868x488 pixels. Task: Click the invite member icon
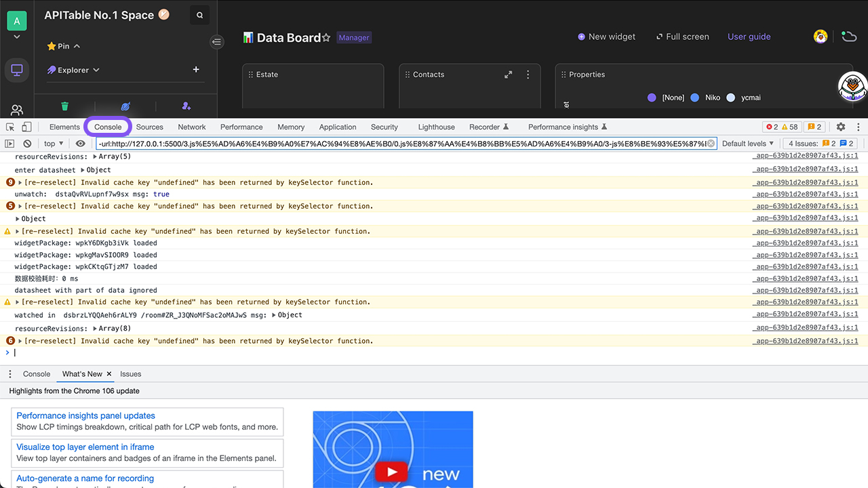tap(186, 106)
